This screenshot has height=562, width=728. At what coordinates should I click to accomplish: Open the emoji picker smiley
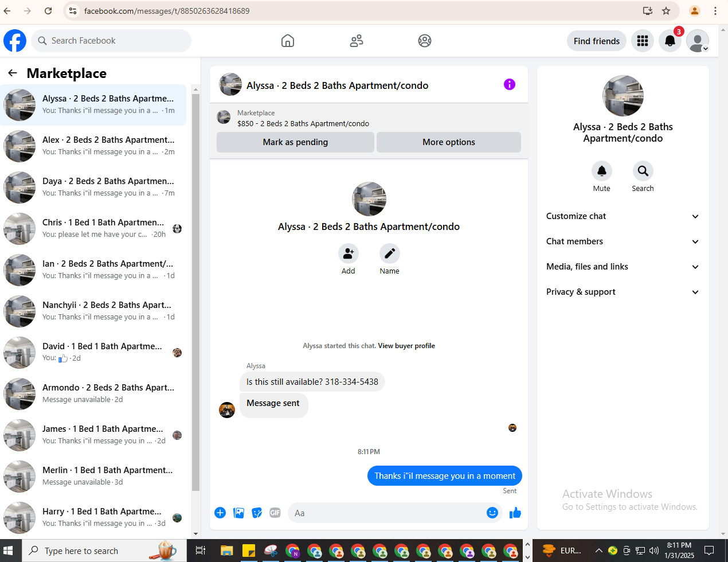(x=492, y=513)
